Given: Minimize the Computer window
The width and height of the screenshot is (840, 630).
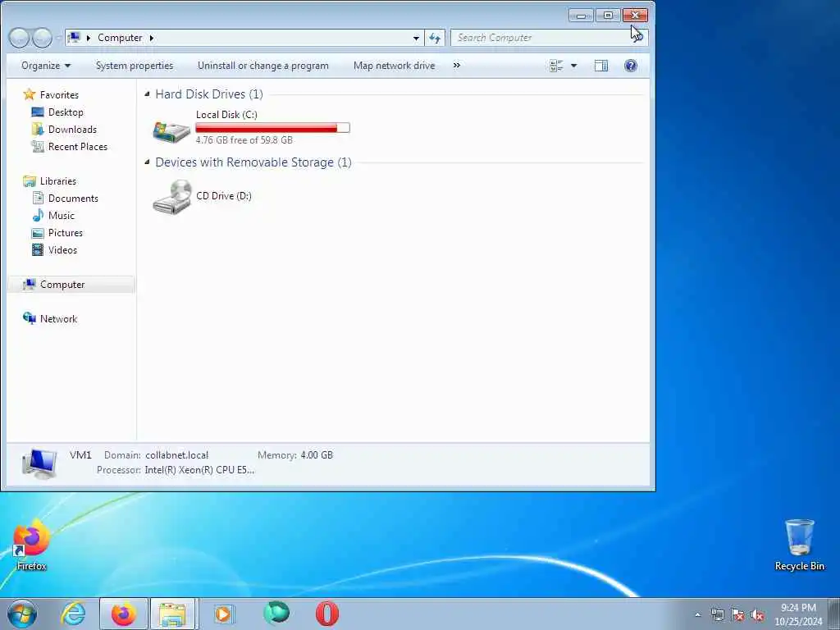Looking at the screenshot, I should [581, 16].
